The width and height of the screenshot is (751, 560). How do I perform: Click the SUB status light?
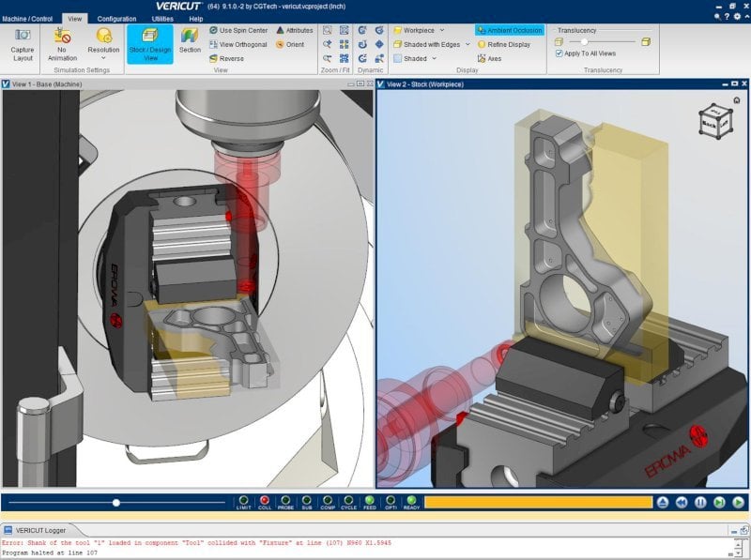coord(307,500)
